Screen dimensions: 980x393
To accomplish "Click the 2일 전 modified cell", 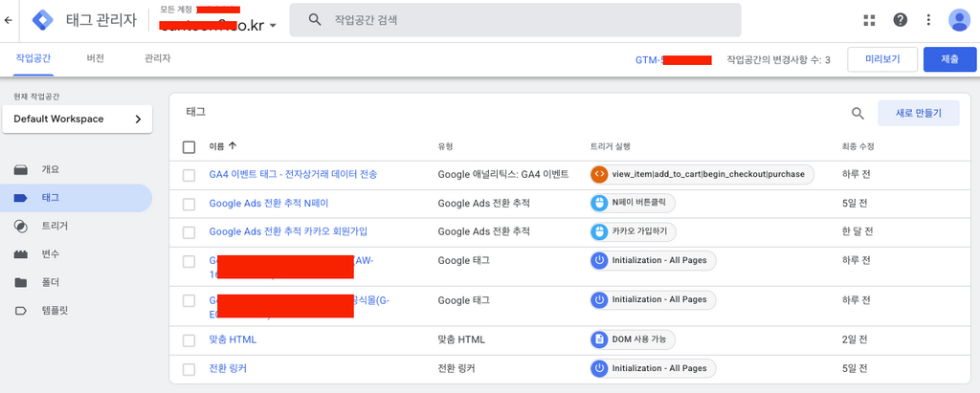I will [x=855, y=339].
